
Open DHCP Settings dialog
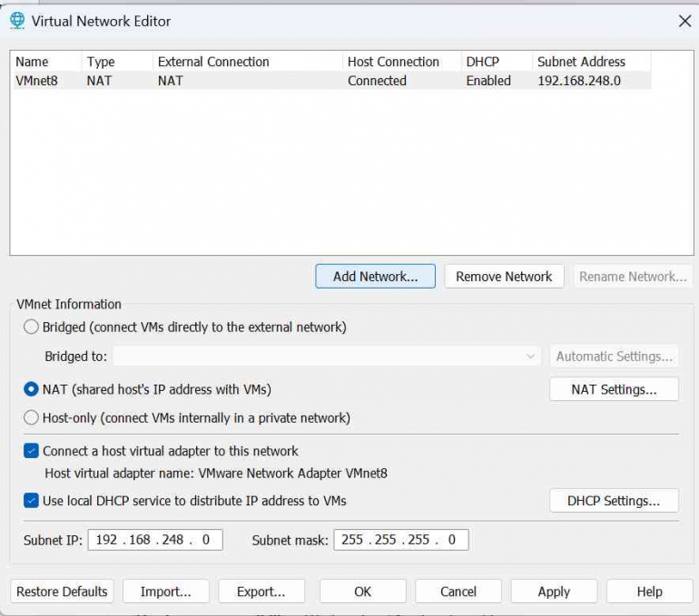pos(614,501)
